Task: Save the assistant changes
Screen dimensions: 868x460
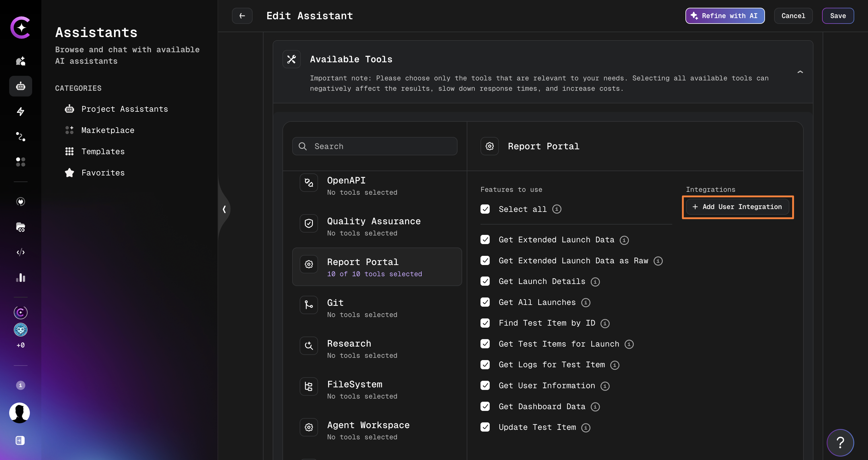Action: (x=838, y=16)
